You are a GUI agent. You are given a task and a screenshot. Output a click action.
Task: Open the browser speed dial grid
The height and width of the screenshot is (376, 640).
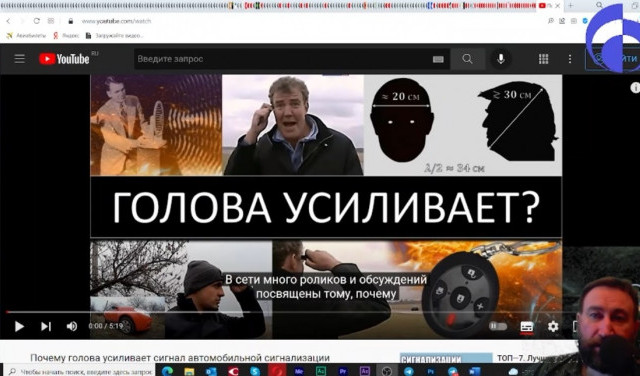51,21
